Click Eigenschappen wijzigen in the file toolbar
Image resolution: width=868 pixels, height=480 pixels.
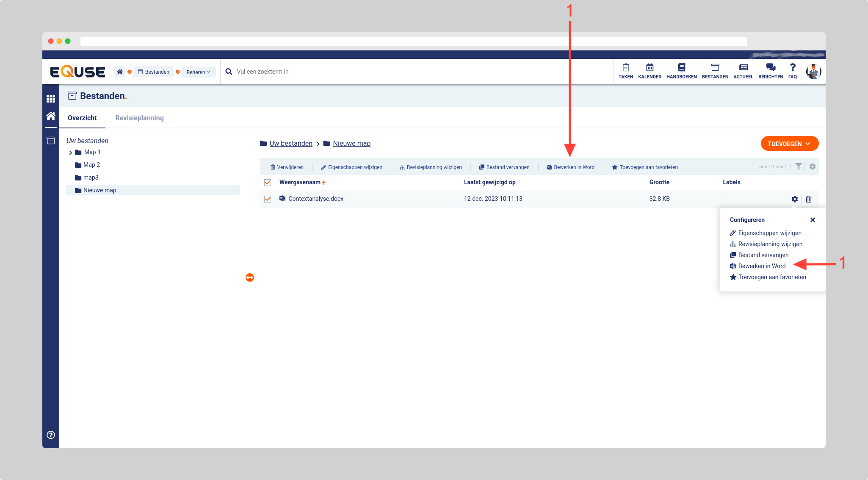[351, 167]
